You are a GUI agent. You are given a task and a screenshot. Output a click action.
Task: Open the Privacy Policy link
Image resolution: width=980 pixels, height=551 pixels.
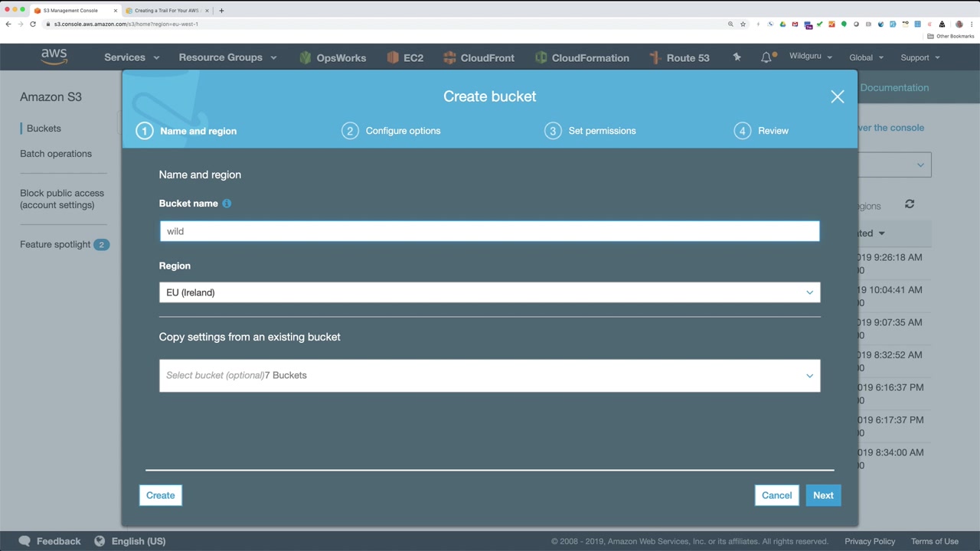click(870, 541)
